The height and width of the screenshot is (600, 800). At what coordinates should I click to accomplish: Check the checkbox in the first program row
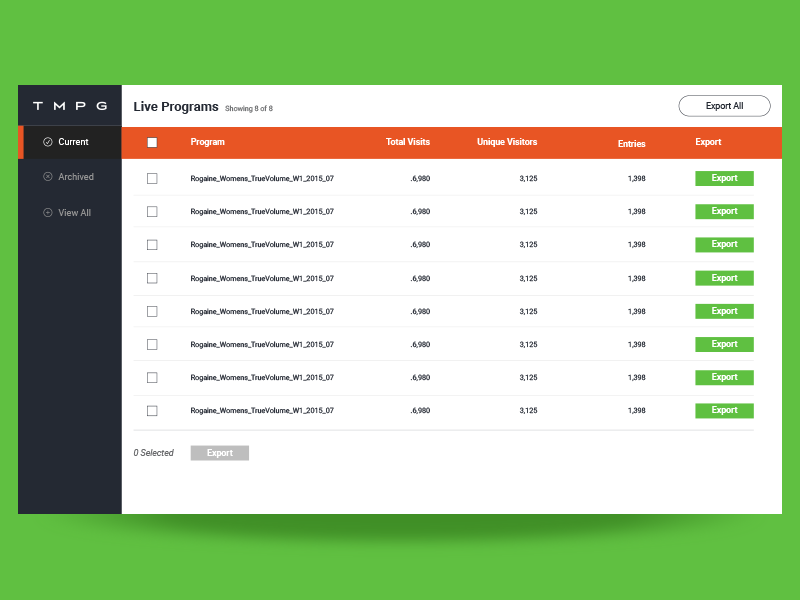pos(152,178)
